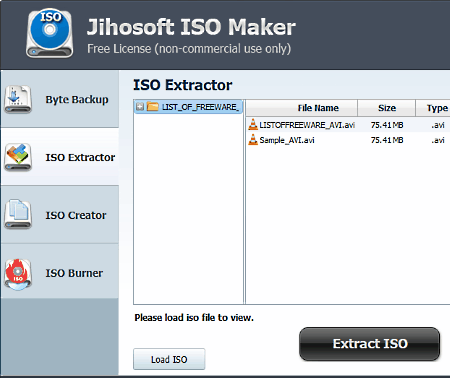Click the 'Please load iso file to view.' message
Image resolution: width=450 pixels, height=378 pixels.
point(194,318)
